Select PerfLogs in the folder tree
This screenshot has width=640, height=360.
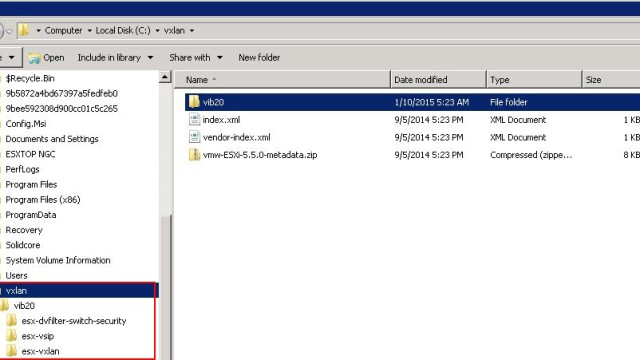click(22, 169)
